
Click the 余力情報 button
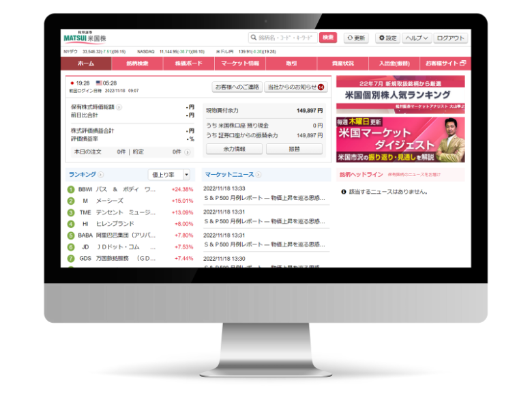pyautogui.click(x=235, y=149)
